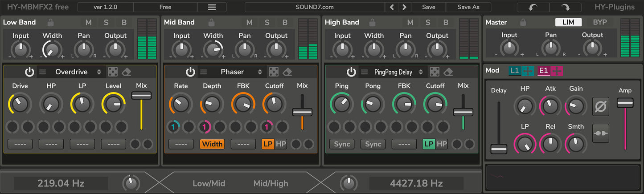Go to previous preset arrow
Image resolution: width=644 pixels, height=194 pixels.
pos(392,7)
